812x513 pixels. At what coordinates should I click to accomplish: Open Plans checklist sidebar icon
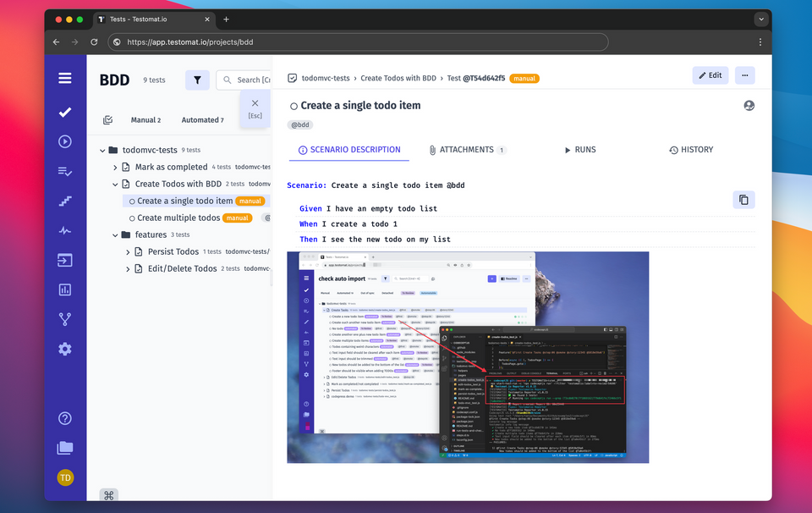click(65, 171)
